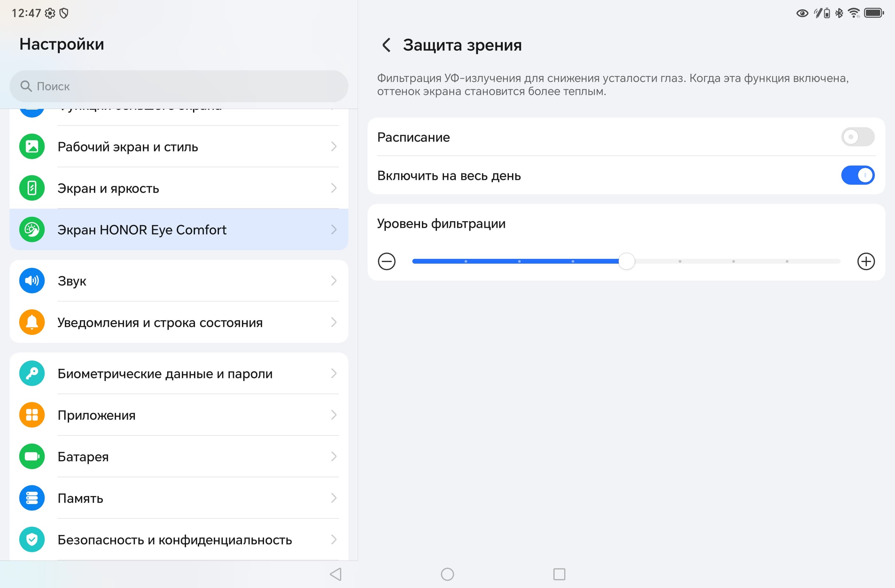Select Экран HONOR Eye Comfort entry
The height and width of the screenshot is (588, 895).
142,230
